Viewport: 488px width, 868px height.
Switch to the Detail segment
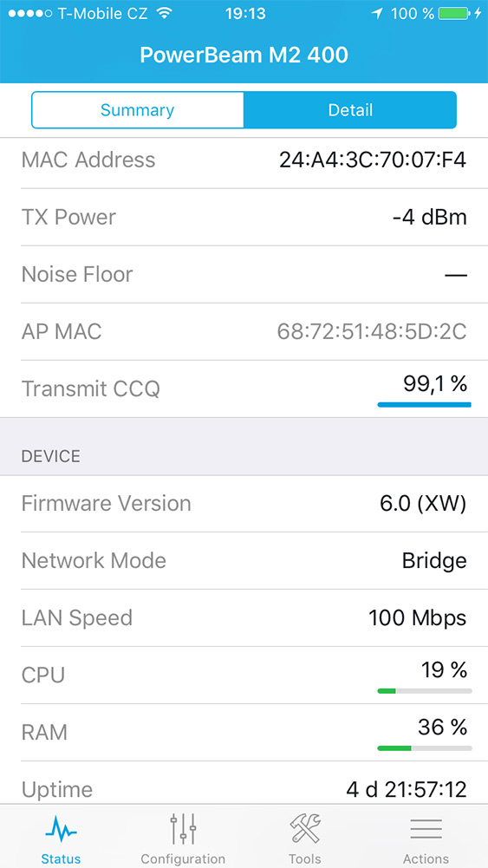(350, 110)
